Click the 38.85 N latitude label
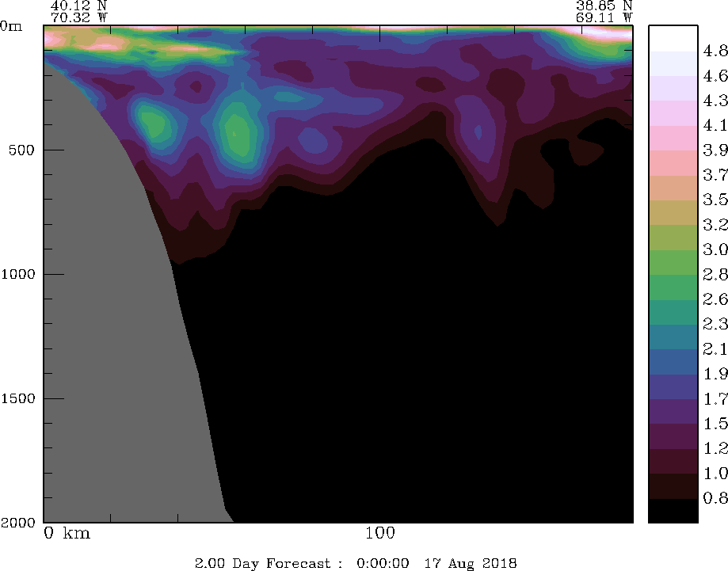This screenshot has height=571, width=728. click(x=604, y=6)
